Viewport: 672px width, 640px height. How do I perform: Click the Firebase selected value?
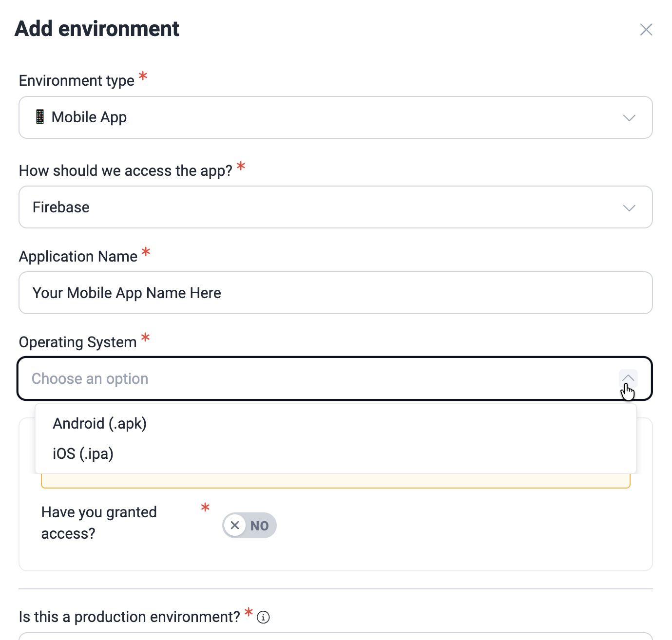[x=60, y=207]
